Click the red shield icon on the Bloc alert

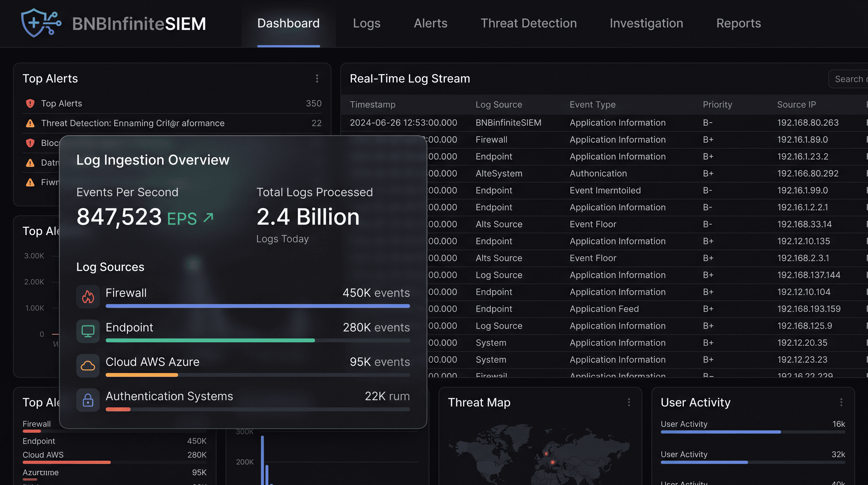pos(30,143)
